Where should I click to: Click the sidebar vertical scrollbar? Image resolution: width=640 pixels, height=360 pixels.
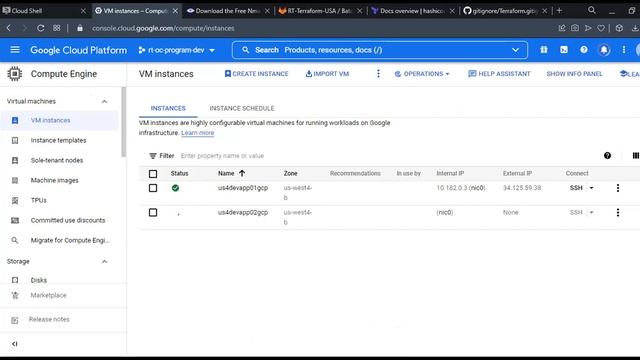point(124,122)
